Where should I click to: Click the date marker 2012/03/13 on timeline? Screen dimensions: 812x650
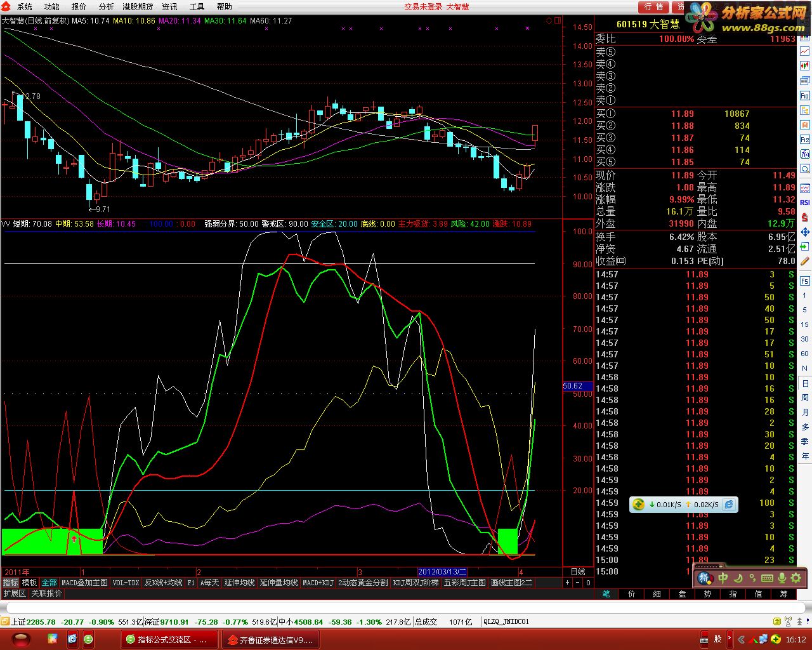442,572
